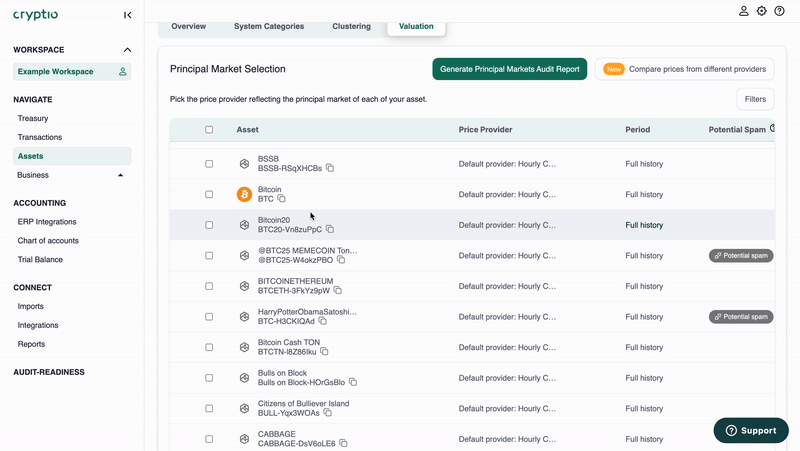Copy the BTC ticker symbol
800x451 pixels.
[x=282, y=198]
